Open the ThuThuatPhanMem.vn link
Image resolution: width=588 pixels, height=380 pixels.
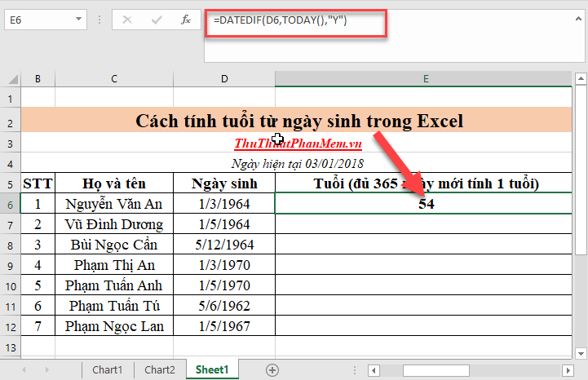point(298,144)
